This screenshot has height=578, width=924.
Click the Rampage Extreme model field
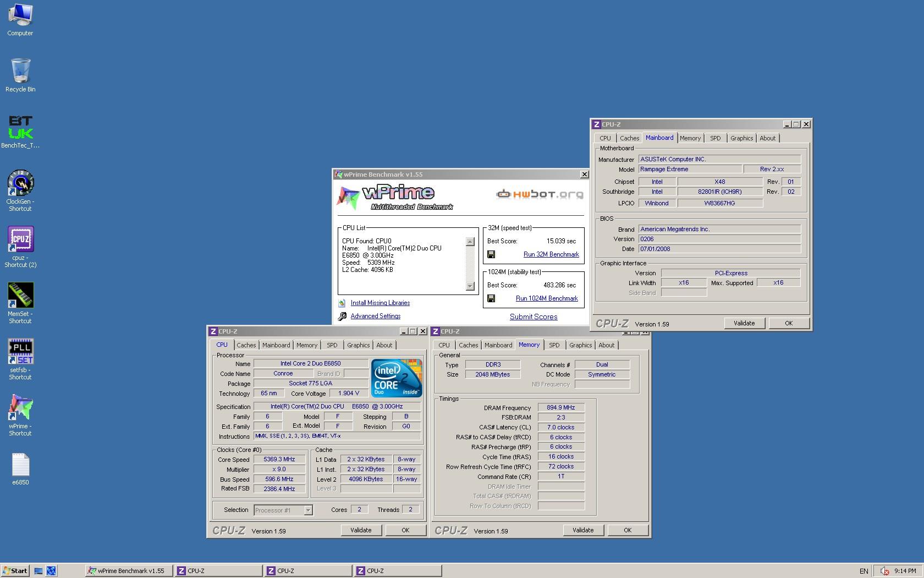(690, 169)
